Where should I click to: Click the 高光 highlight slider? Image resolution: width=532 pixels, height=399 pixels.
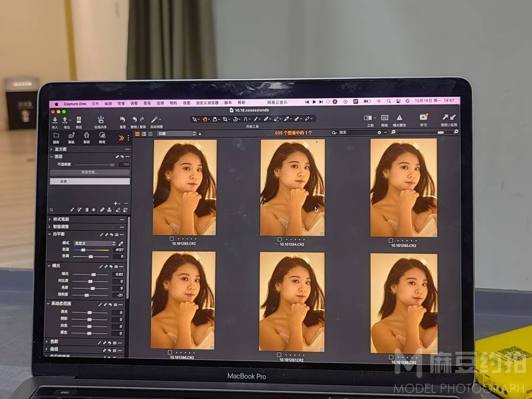click(90, 313)
